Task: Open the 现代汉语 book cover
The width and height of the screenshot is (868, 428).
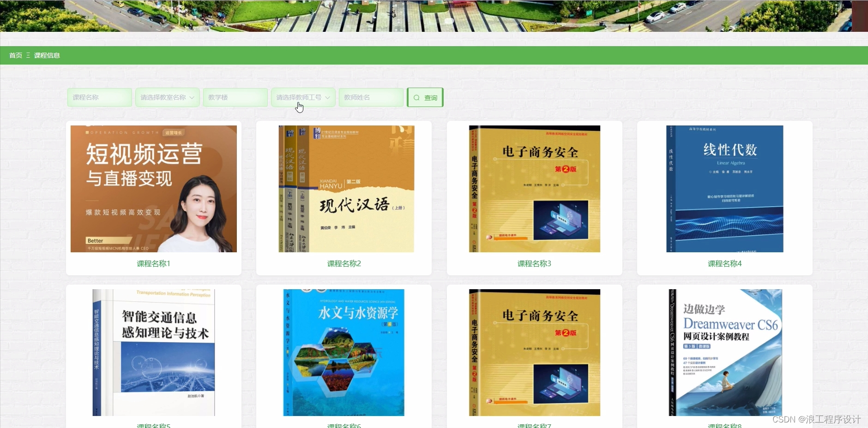Action: tap(346, 189)
